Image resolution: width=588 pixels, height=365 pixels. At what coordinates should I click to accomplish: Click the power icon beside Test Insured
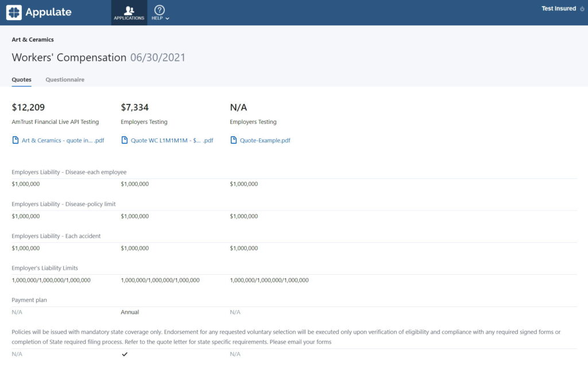[x=582, y=9]
